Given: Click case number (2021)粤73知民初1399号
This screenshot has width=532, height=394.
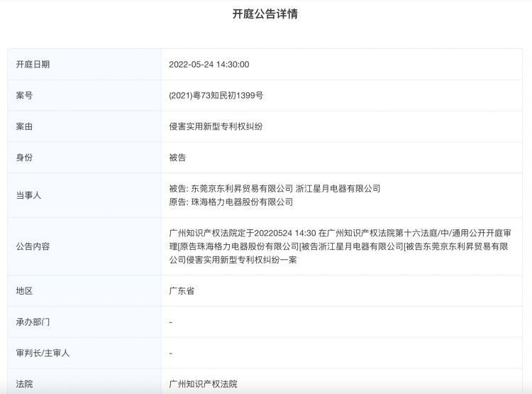Looking at the screenshot, I should pyautogui.click(x=216, y=95).
